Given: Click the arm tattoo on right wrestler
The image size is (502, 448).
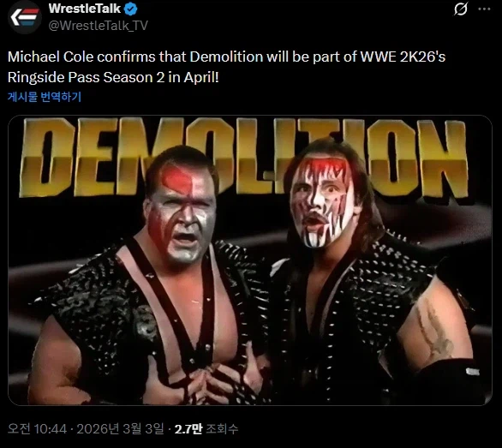Looking at the screenshot, I should (x=435, y=330).
